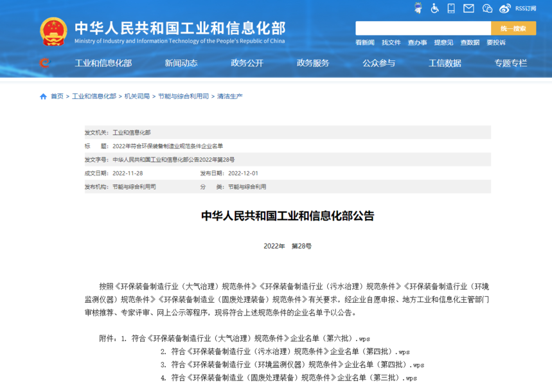The image size is (552, 392).
Task: Open the 政务服务 navigation menu
Action: tap(313, 63)
